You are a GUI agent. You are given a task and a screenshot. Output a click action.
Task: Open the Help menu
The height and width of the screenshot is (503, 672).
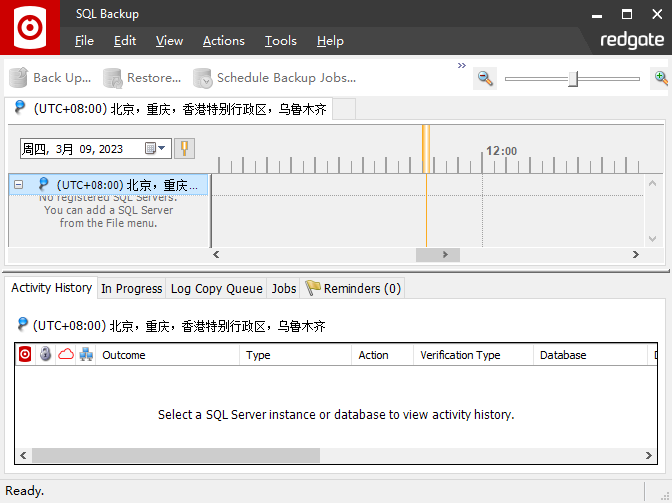coord(330,41)
